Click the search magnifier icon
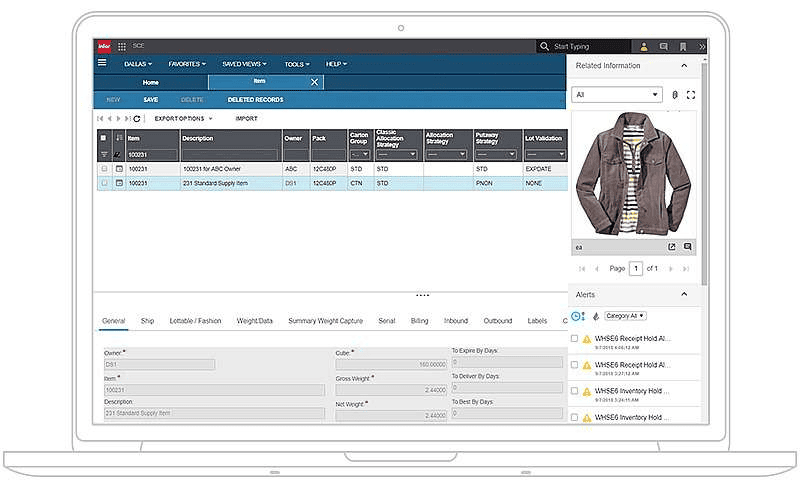Screen dimensions: 800x489 [x=544, y=46]
